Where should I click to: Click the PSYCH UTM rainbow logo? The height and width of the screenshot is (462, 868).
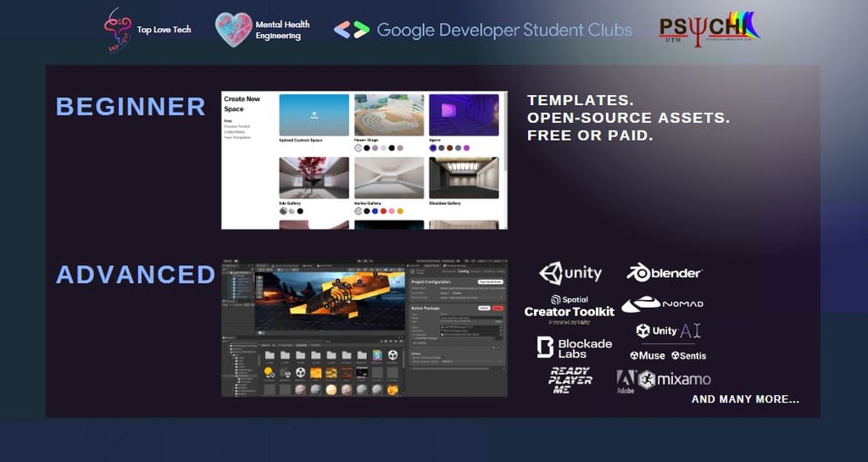click(709, 28)
